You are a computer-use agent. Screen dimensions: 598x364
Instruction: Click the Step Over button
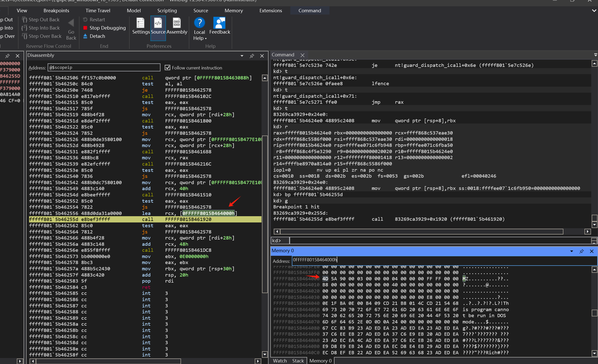(8, 36)
